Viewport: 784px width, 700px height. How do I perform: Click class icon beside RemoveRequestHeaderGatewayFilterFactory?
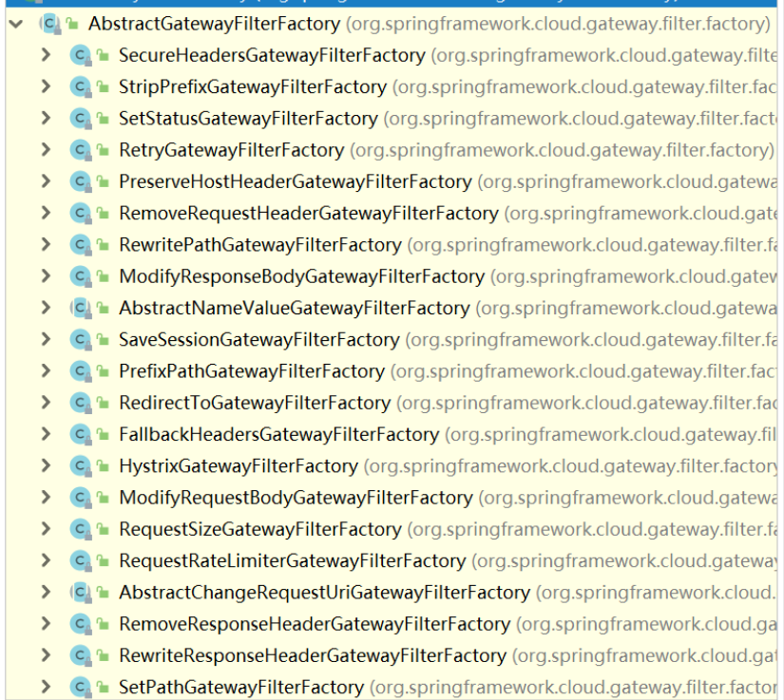tap(81, 214)
